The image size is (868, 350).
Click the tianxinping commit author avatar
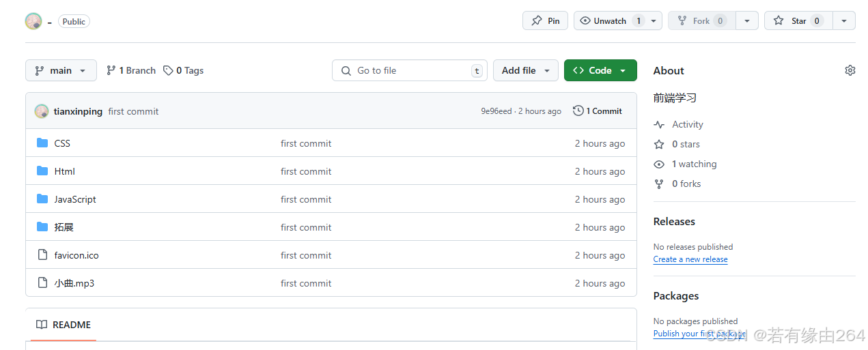tap(42, 111)
